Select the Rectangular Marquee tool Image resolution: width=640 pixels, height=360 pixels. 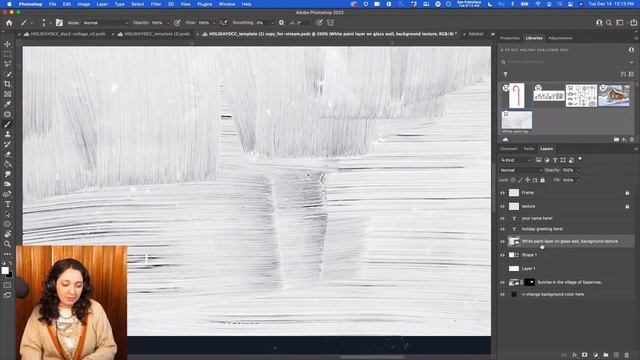[7, 54]
